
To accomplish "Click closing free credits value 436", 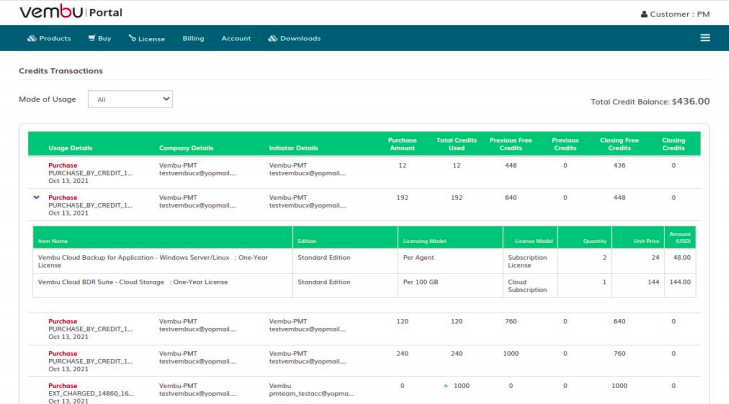I will point(619,165).
